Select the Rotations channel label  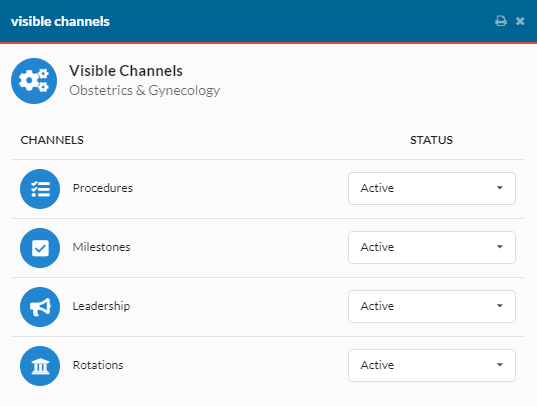click(98, 365)
